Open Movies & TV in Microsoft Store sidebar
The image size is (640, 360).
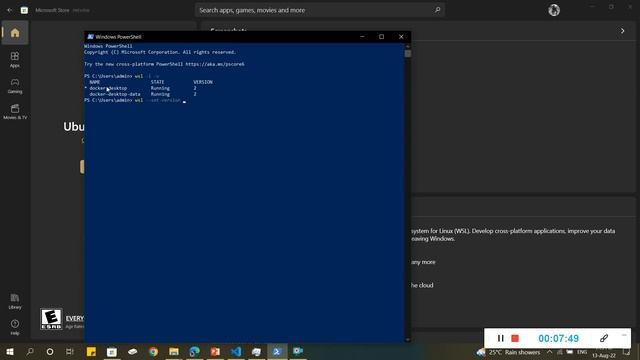pos(15,112)
